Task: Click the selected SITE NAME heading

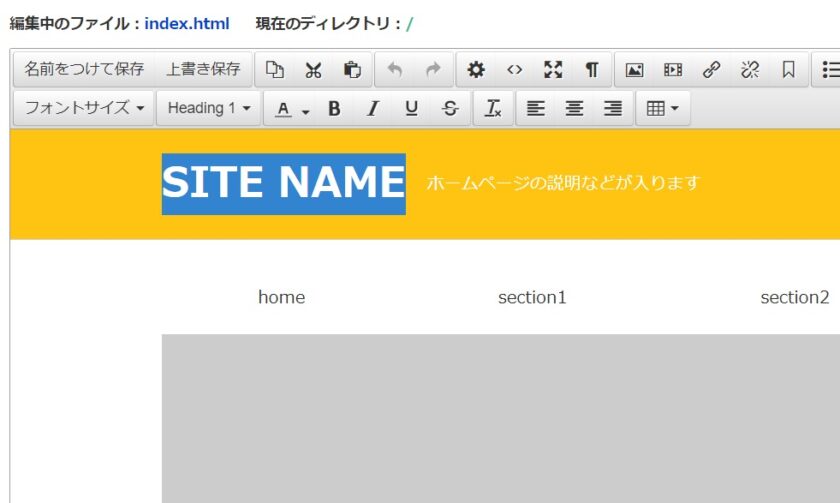Action: pos(283,183)
